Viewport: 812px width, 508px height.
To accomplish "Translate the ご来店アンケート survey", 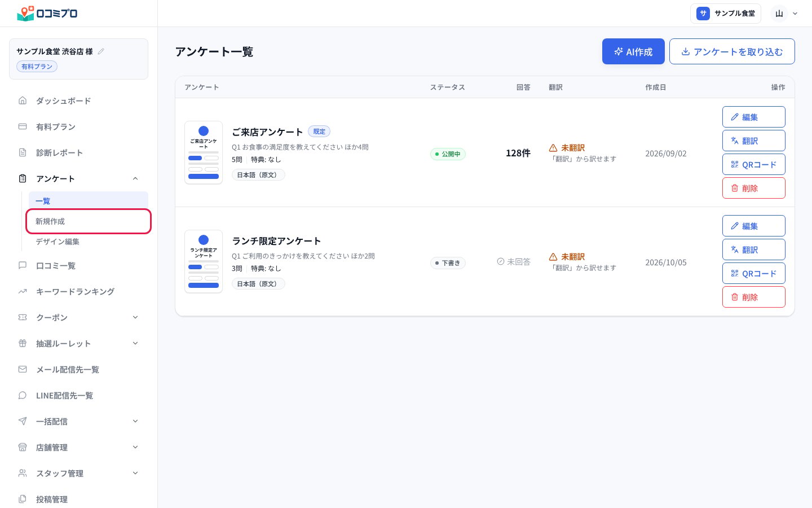I will point(753,141).
